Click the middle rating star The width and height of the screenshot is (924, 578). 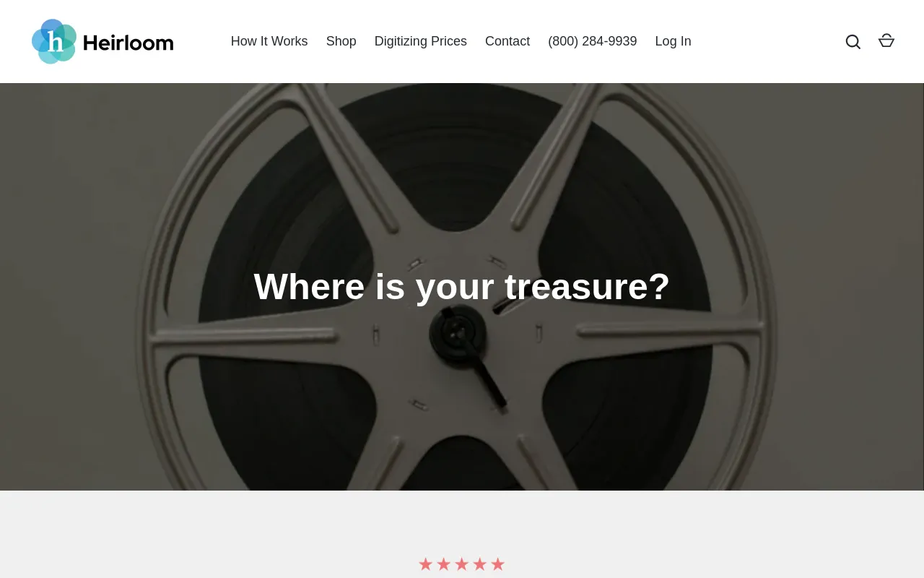(x=461, y=564)
